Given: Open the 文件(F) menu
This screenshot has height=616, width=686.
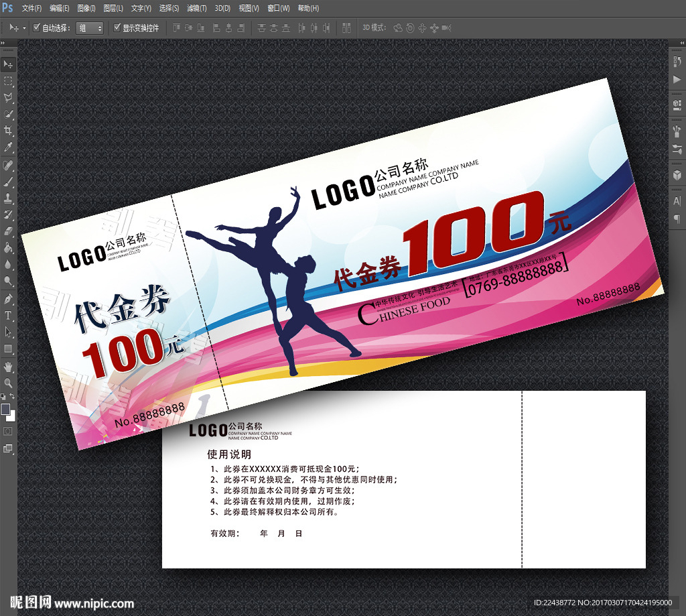Looking at the screenshot, I should click(31, 8).
